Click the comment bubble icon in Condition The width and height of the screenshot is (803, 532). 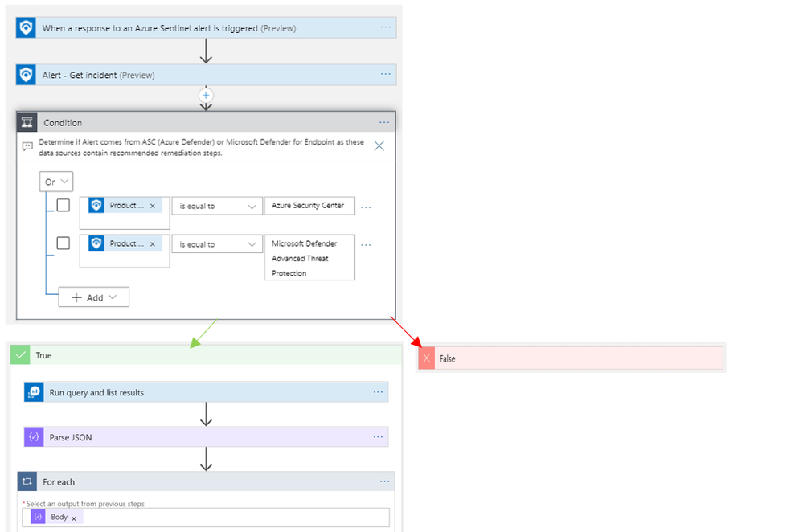coord(27,147)
